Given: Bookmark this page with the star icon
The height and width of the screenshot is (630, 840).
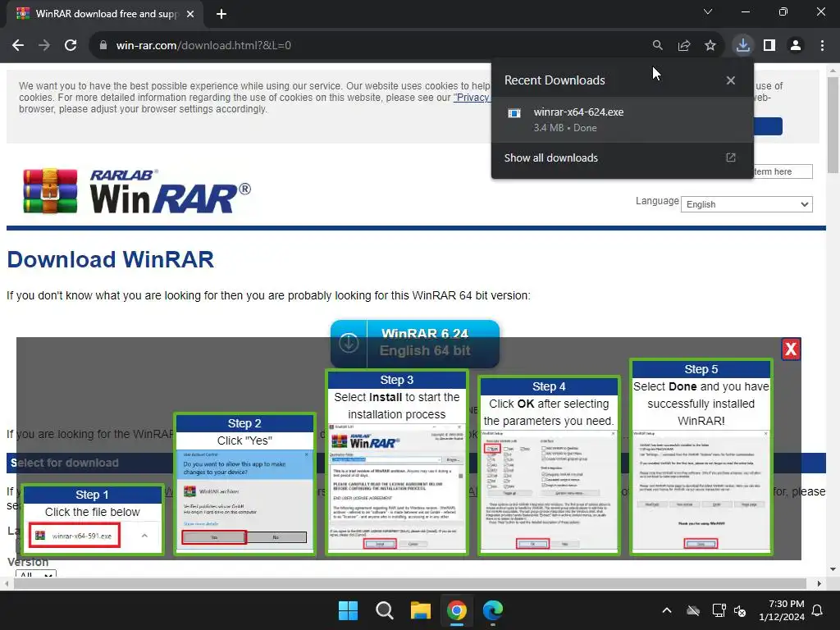Looking at the screenshot, I should (710, 46).
